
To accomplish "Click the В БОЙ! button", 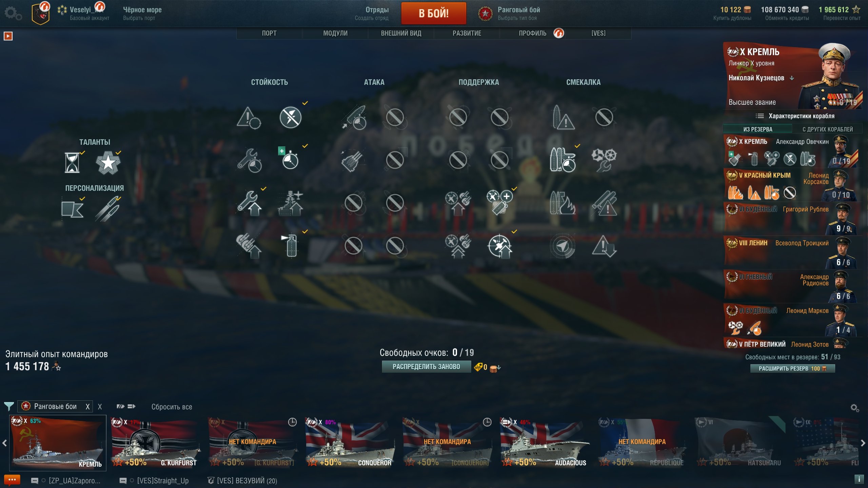I will coord(433,13).
